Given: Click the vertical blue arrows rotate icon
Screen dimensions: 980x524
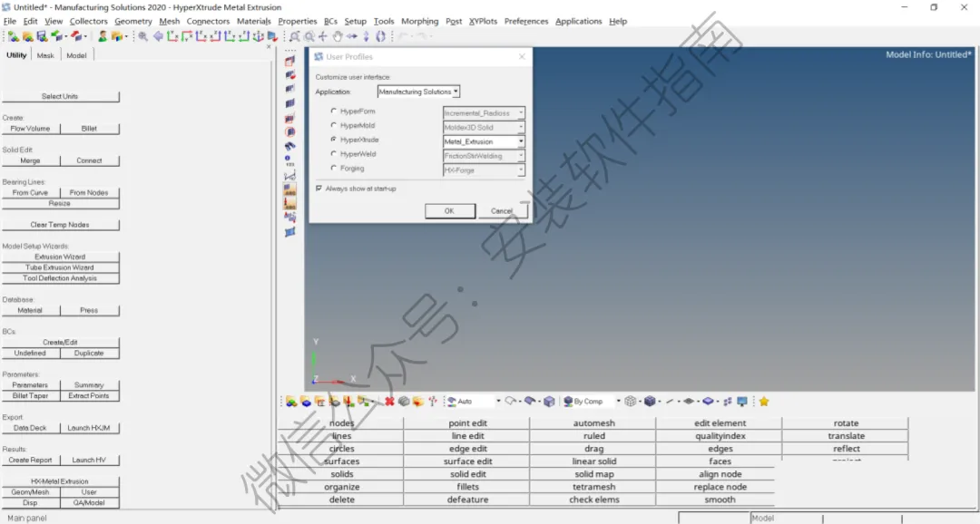Looking at the screenshot, I should (367, 36).
